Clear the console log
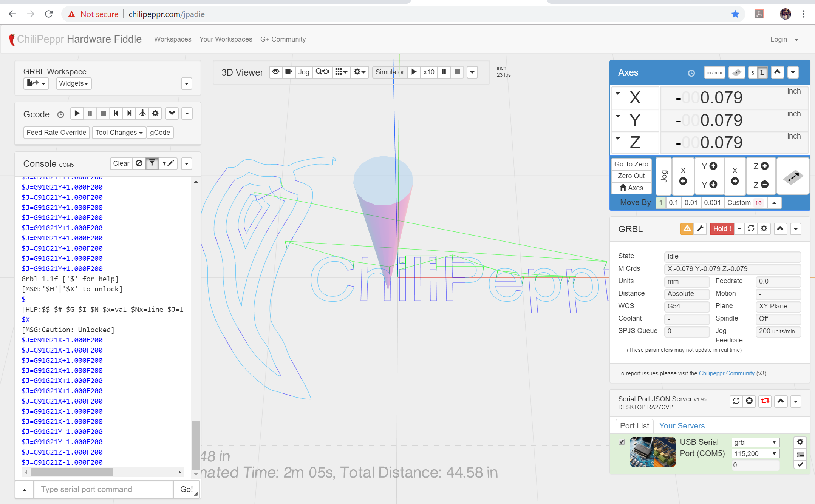 click(121, 163)
